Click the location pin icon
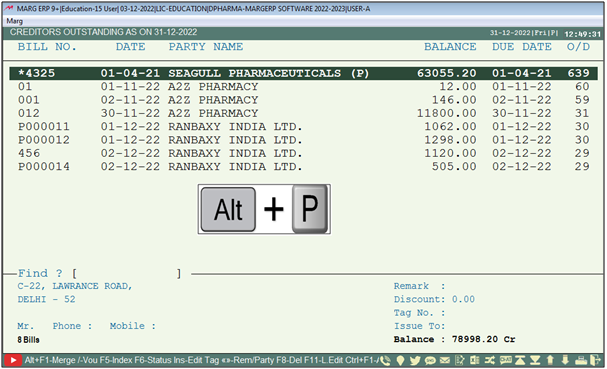The width and height of the screenshot is (607, 369). coord(401,360)
